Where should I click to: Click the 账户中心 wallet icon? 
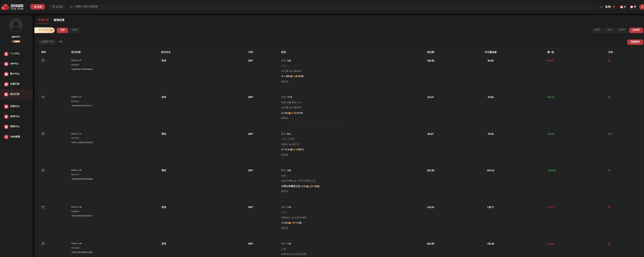[x=6, y=74]
